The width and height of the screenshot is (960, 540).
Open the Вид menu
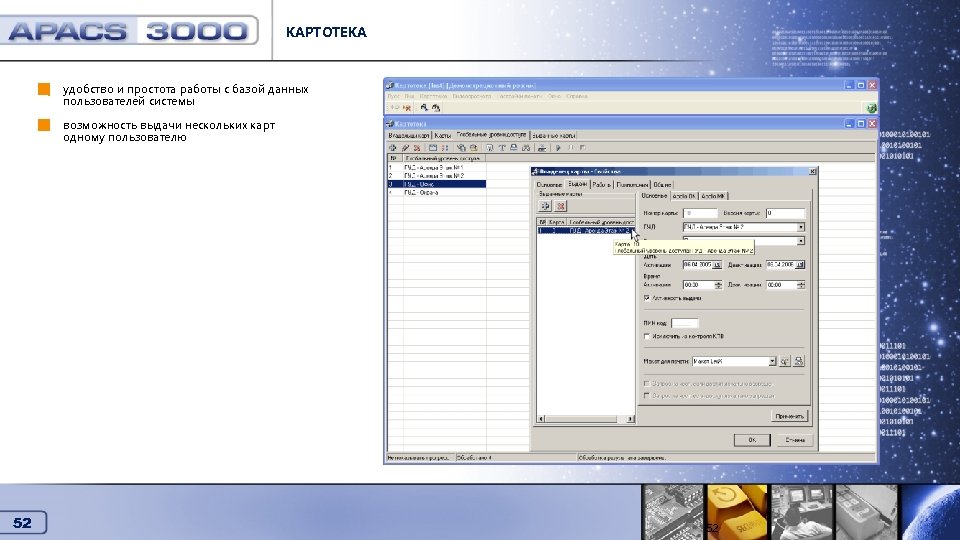click(x=409, y=96)
